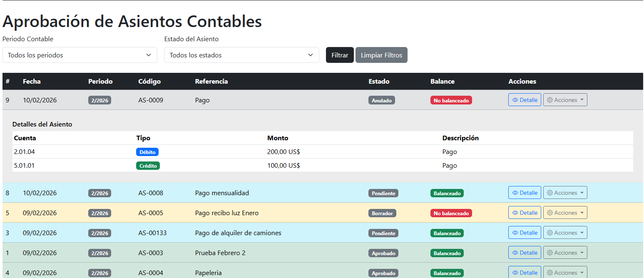Screen dimensions: 644x278
Task: Click the Estado column header
Action: 379,82
